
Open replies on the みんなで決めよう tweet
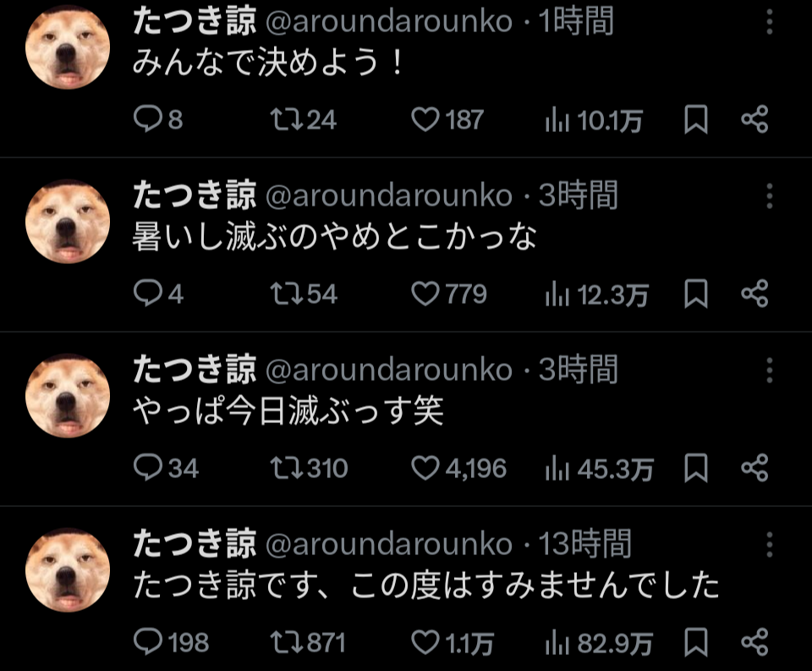tap(157, 119)
